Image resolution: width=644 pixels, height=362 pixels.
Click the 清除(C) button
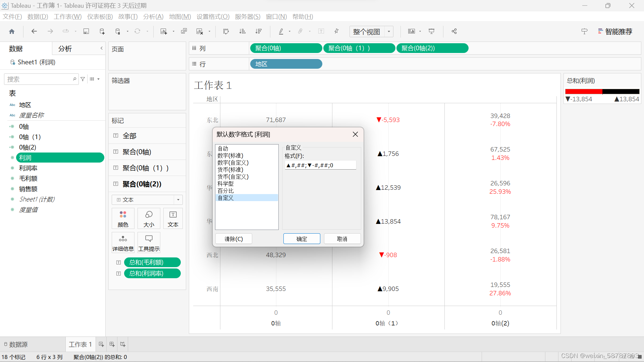tap(233, 239)
